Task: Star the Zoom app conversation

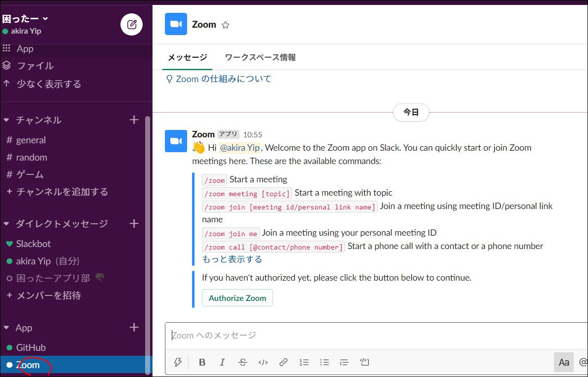Action: click(x=225, y=25)
